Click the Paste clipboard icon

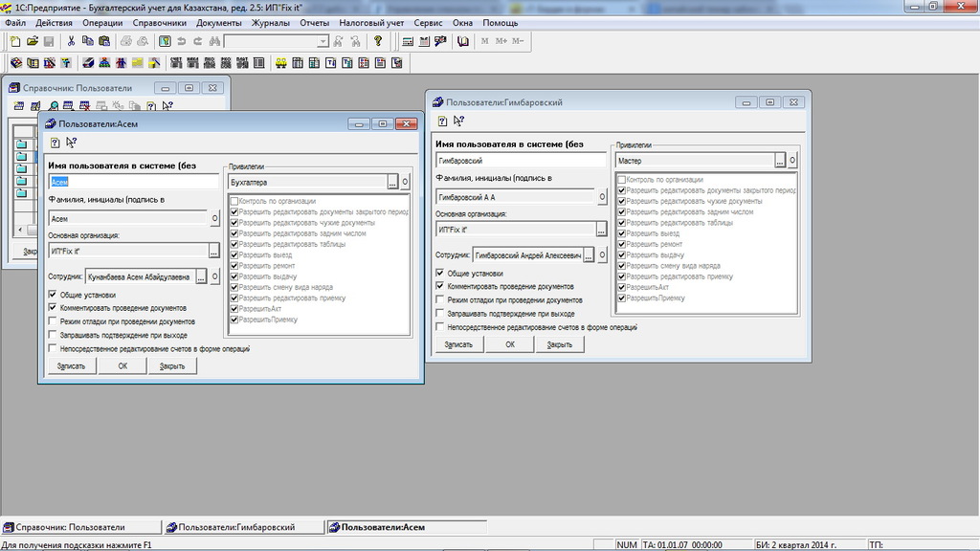click(x=104, y=41)
